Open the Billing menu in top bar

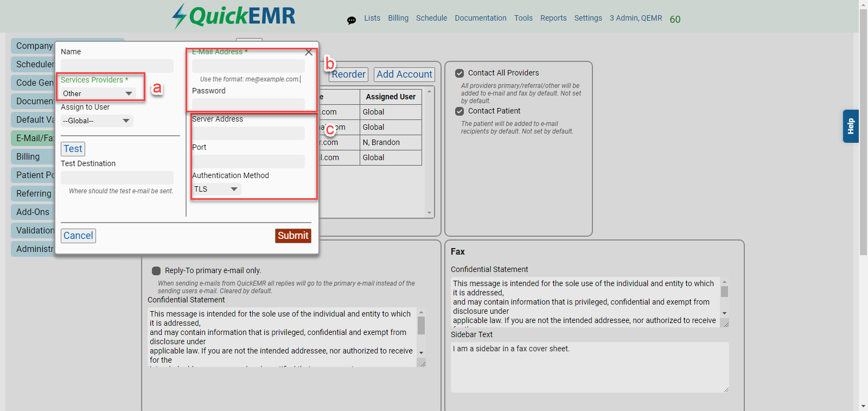398,18
